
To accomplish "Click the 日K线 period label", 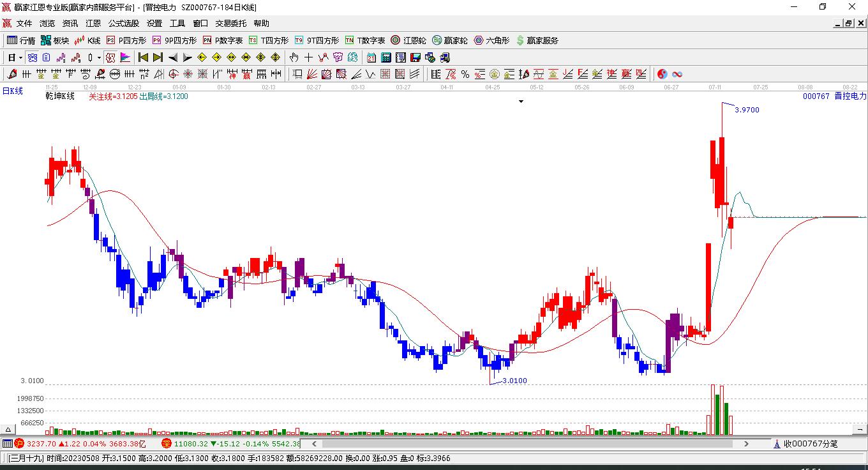I will (12, 91).
